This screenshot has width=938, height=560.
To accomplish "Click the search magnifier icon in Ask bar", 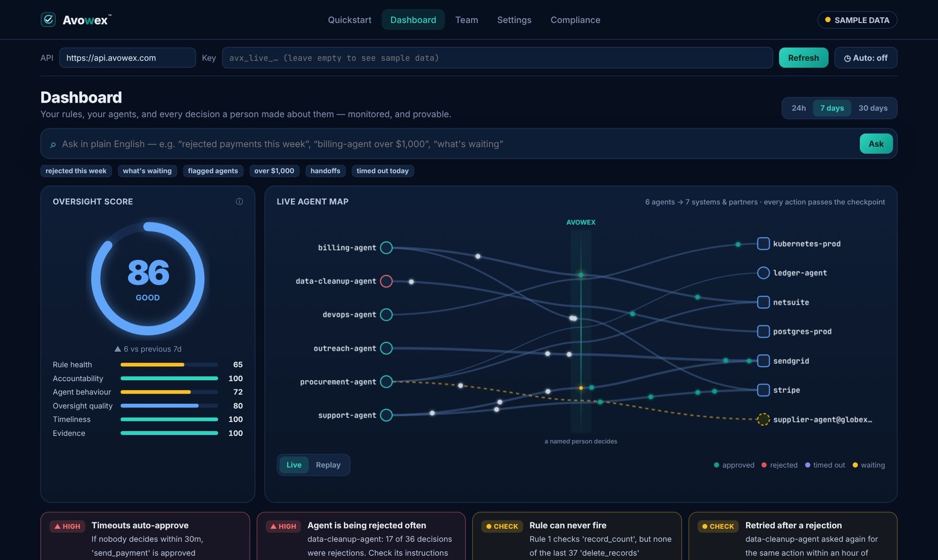I will pyautogui.click(x=53, y=144).
